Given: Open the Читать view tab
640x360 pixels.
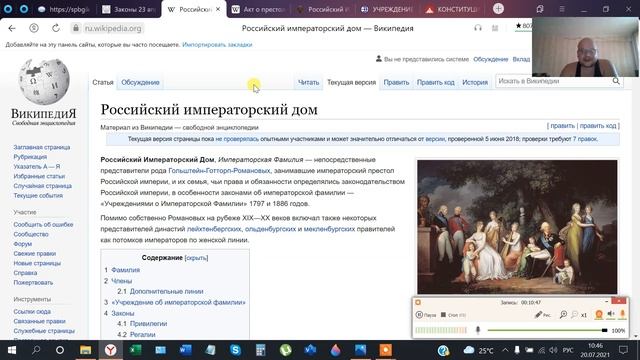Looking at the screenshot, I should pos(308,82).
